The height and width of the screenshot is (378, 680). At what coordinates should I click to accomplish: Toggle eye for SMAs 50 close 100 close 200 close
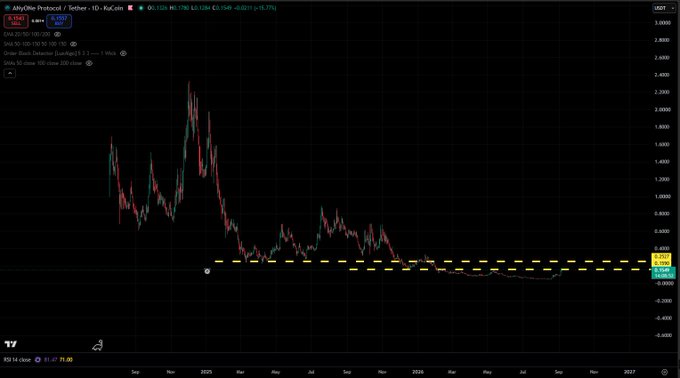89,63
